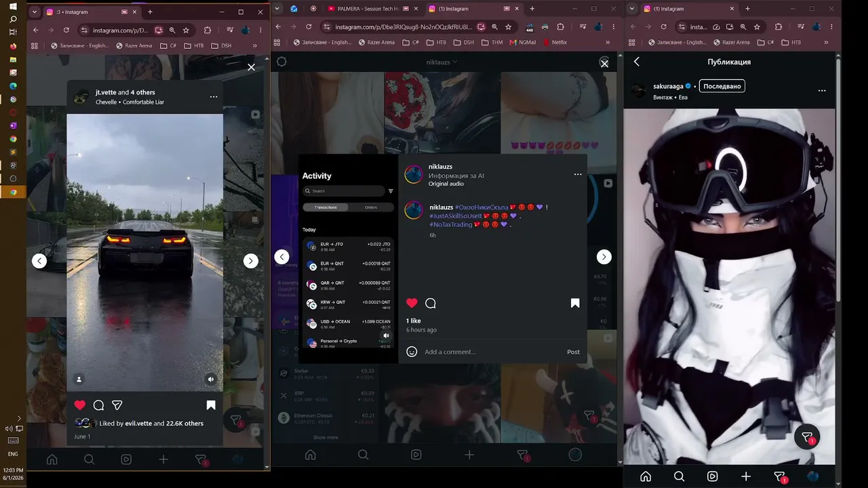Submit the comment with Post
Image resolution: width=868 pixels, height=488 pixels.
tap(574, 352)
